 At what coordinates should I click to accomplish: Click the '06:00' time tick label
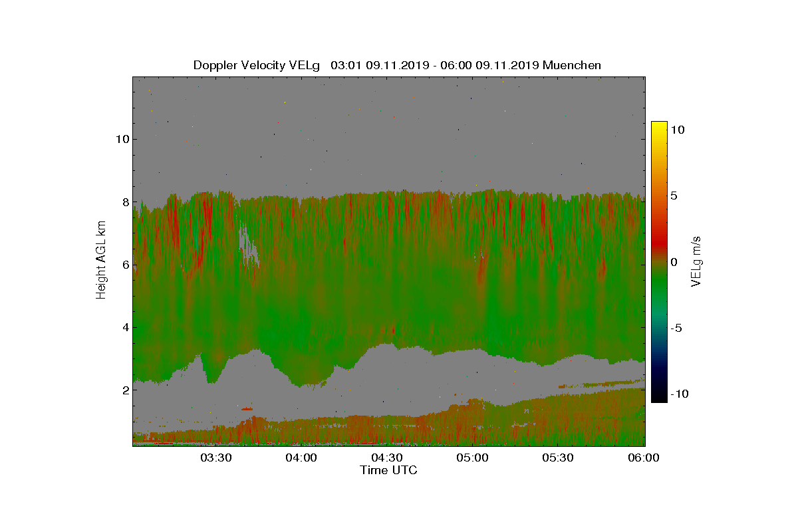[644, 458]
